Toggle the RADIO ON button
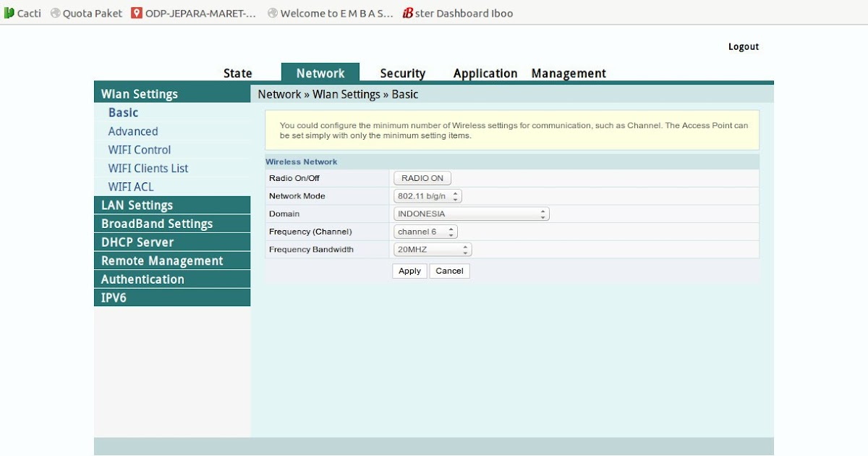Screen dimensions: 868x456 tap(422, 177)
